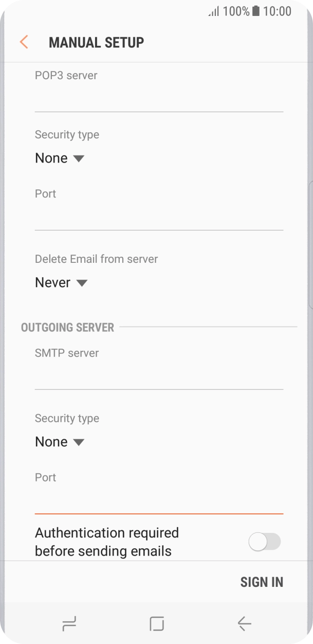The width and height of the screenshot is (313, 644).
Task: Tap the Back key in the navigation bar
Action: pos(244,623)
